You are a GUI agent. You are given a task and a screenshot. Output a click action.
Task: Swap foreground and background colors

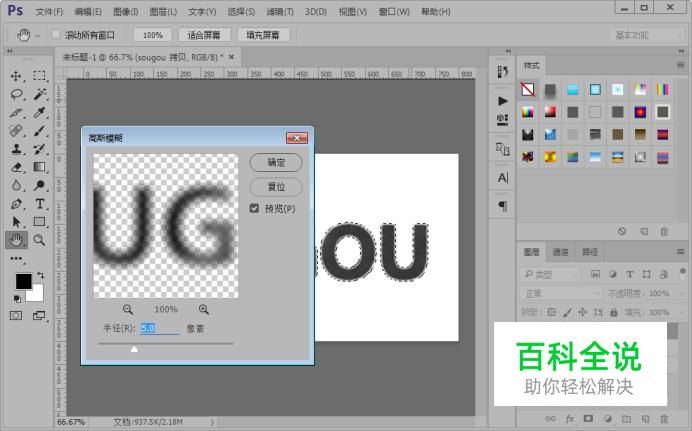(41, 275)
